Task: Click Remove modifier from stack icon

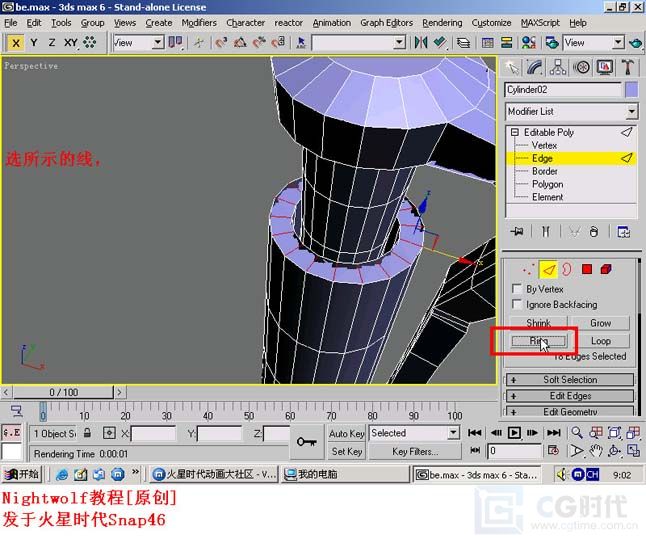Action: 593,232
